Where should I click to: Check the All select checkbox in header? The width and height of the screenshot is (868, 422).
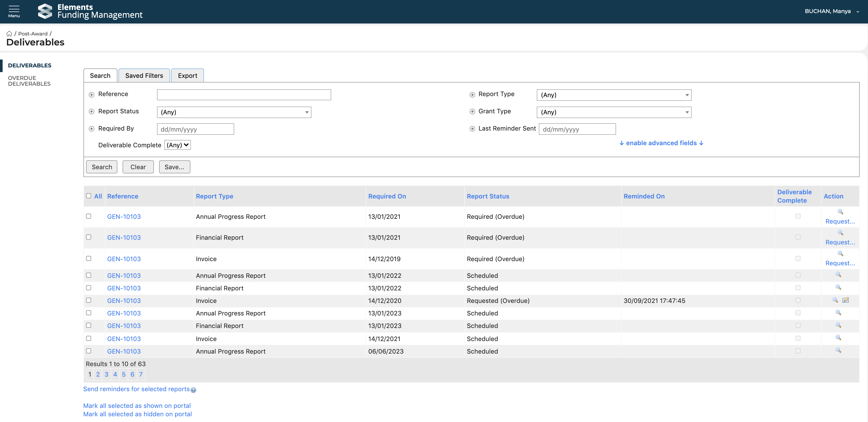pyautogui.click(x=89, y=196)
